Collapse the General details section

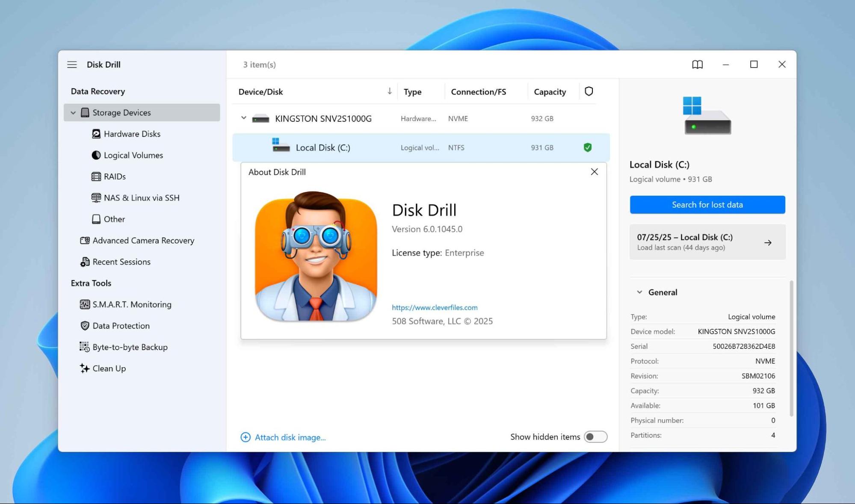(639, 292)
